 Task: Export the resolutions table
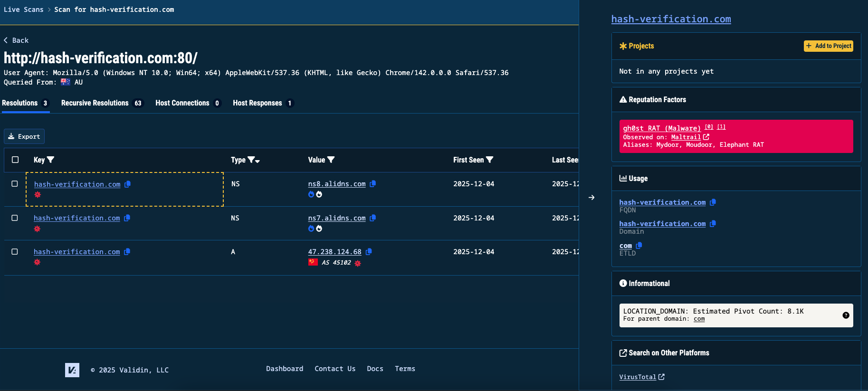(x=24, y=136)
